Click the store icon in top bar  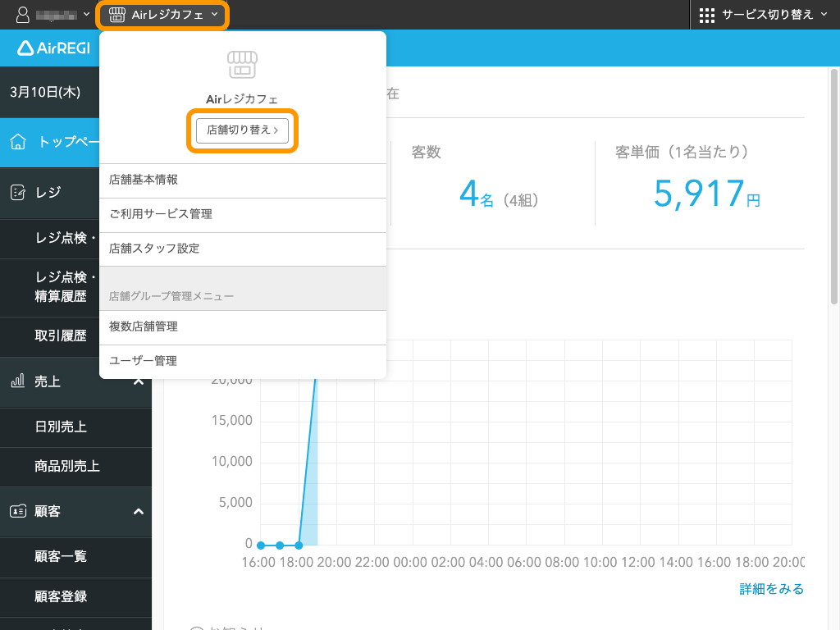point(116,15)
